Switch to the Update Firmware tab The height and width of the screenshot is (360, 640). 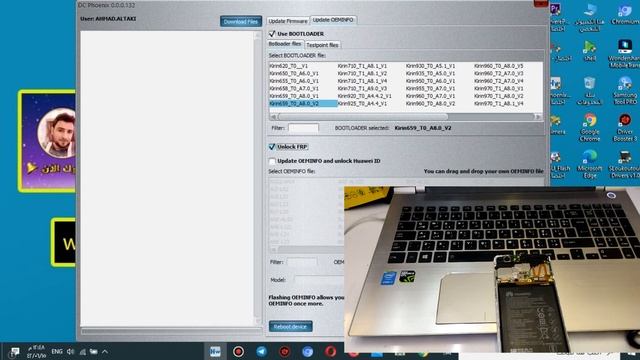coord(288,21)
